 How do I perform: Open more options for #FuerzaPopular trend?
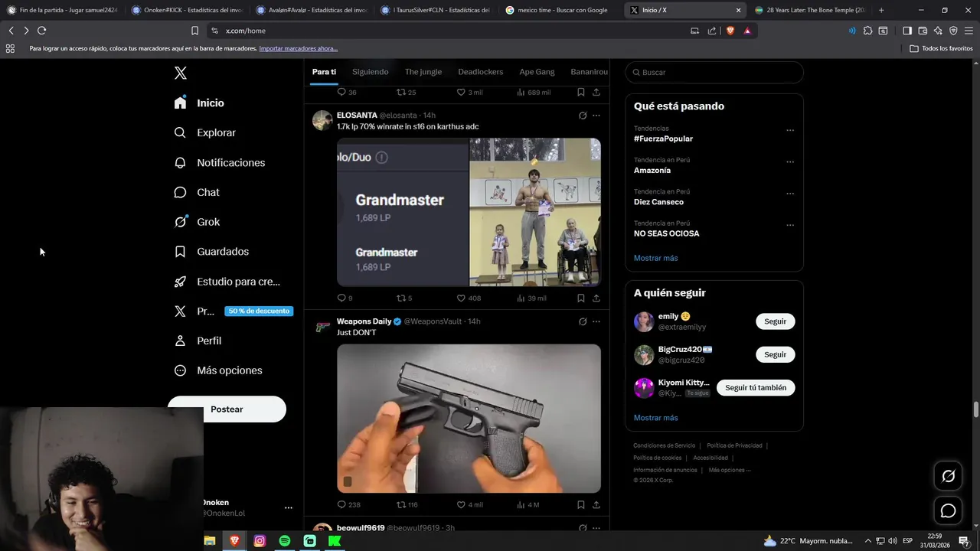(x=790, y=130)
